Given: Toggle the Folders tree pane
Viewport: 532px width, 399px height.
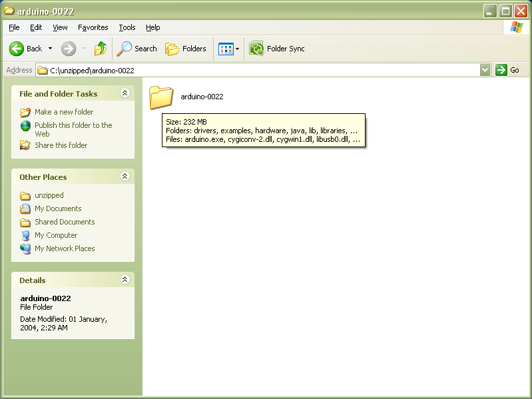Looking at the screenshot, I should pos(186,49).
